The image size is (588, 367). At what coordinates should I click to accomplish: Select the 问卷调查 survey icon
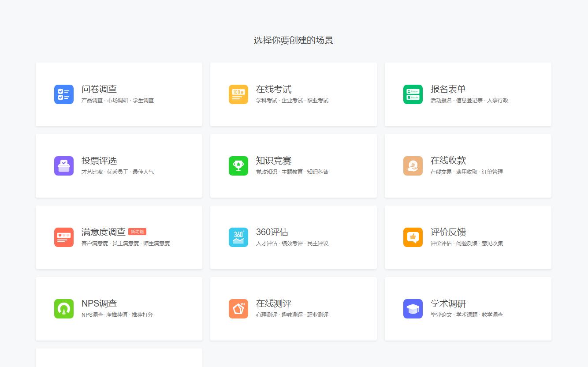point(63,94)
